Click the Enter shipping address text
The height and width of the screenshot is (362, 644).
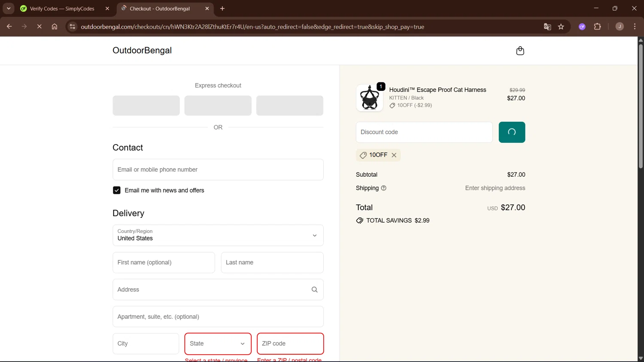pos(495,188)
